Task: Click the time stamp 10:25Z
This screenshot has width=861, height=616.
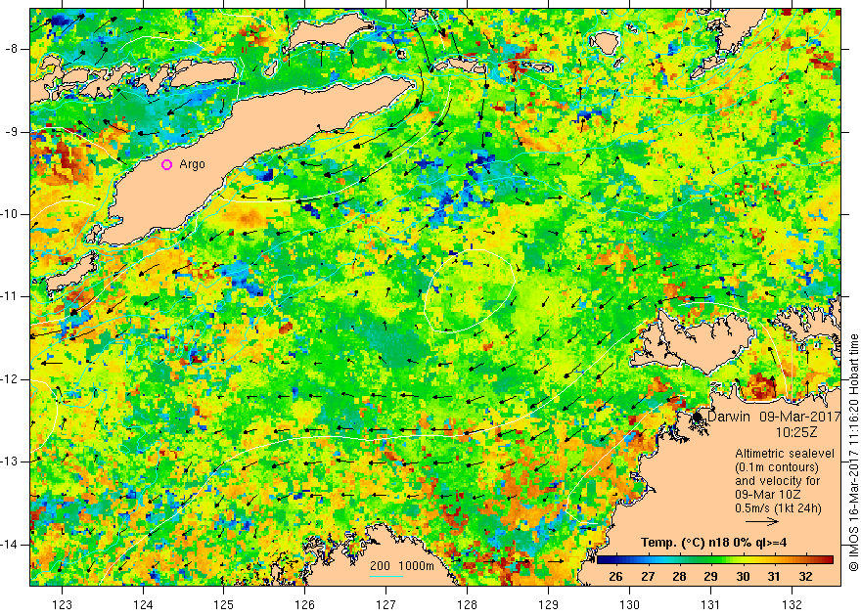Action: click(x=796, y=432)
